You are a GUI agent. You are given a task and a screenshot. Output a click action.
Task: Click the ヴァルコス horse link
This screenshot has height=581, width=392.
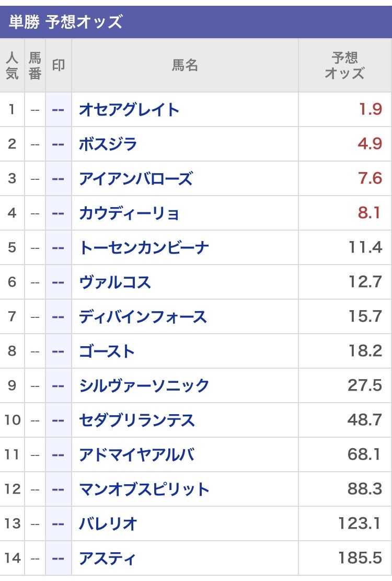(x=114, y=282)
